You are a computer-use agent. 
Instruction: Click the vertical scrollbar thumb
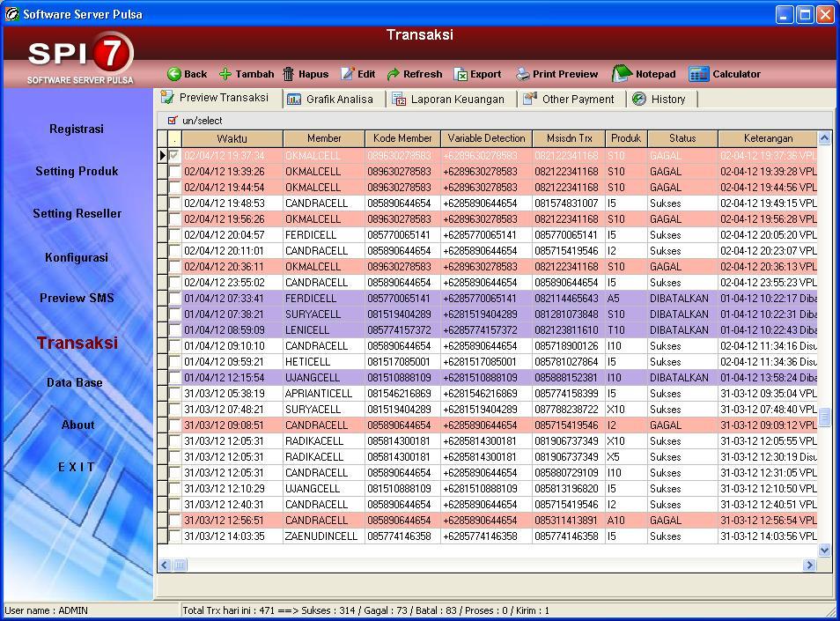click(x=824, y=417)
